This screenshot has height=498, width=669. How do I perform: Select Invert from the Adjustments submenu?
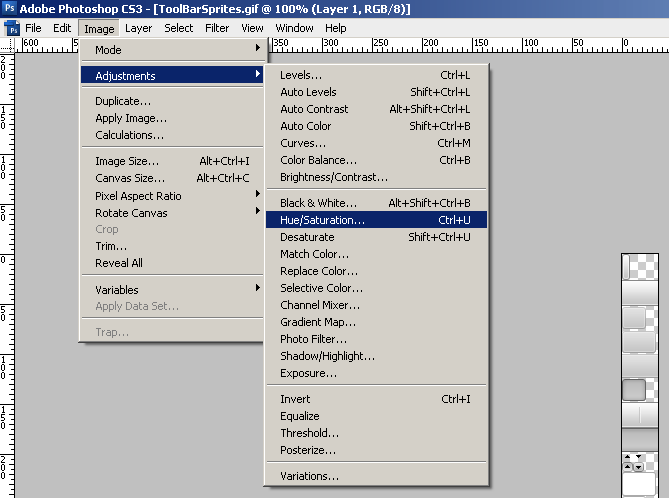[x=295, y=399]
